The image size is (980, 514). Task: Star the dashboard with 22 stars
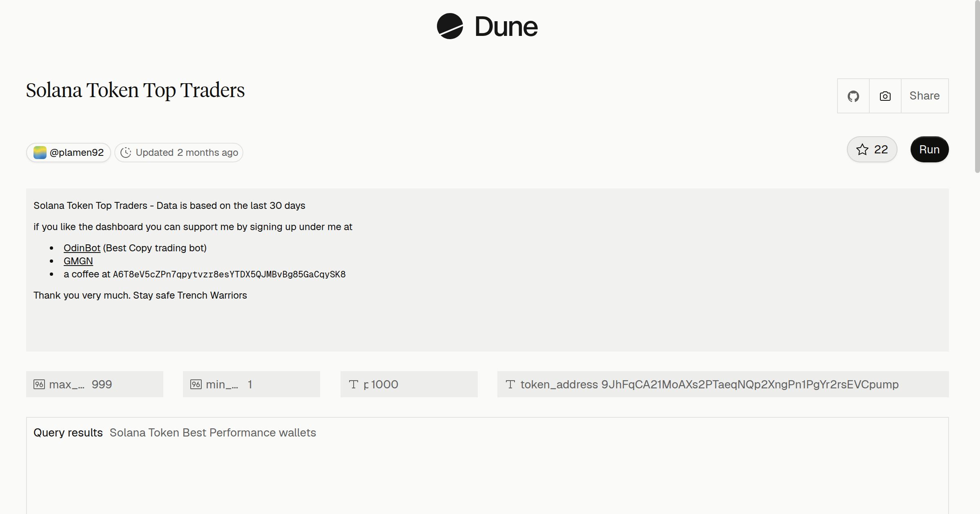[872, 149]
